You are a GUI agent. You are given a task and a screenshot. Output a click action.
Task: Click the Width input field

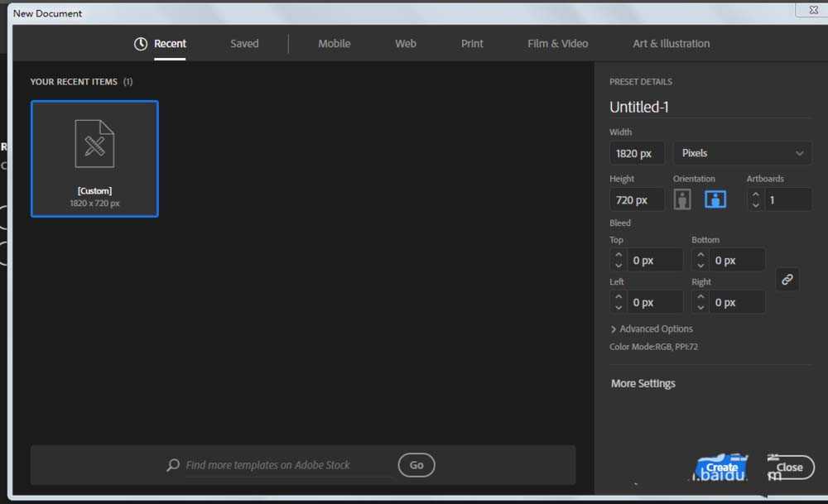point(638,153)
